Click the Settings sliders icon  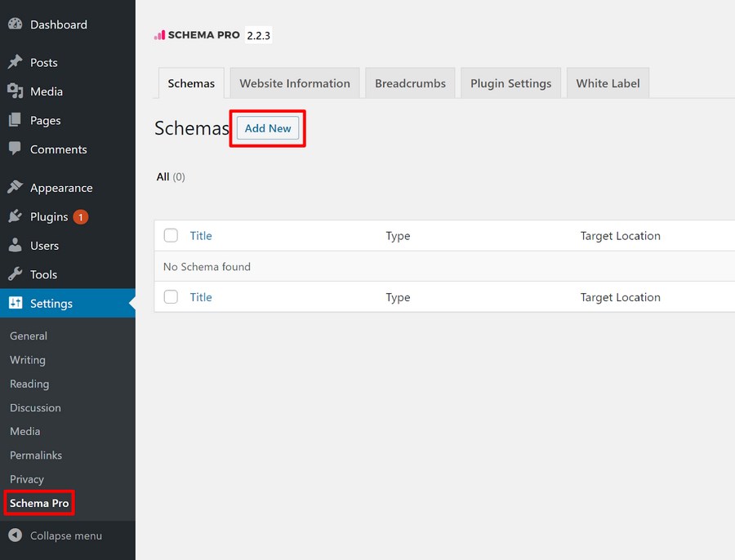point(16,303)
